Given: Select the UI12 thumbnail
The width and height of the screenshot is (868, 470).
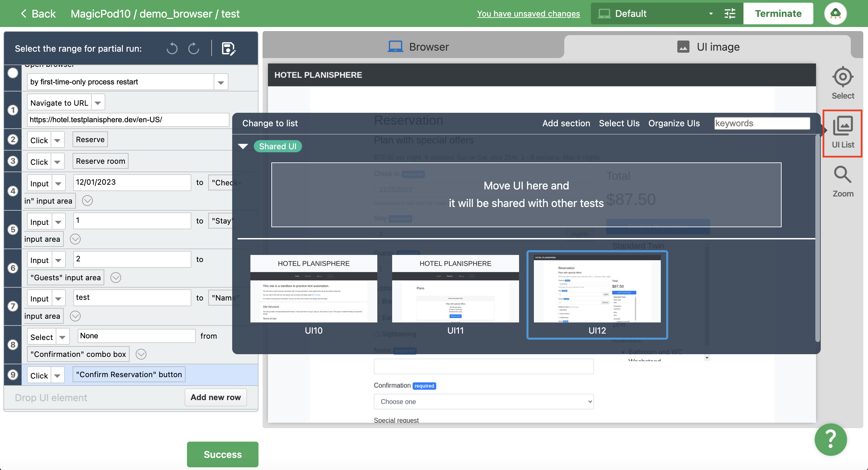Looking at the screenshot, I should pyautogui.click(x=597, y=294).
